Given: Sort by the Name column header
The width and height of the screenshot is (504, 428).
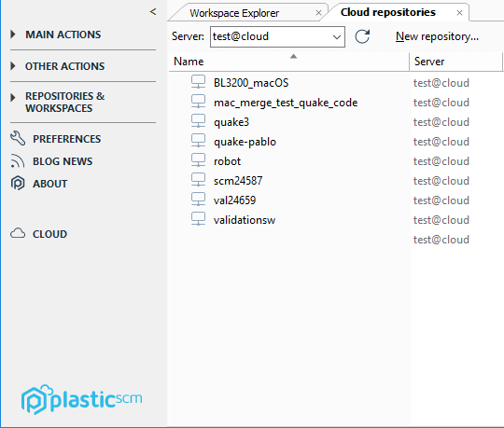Looking at the screenshot, I should coord(289,62).
